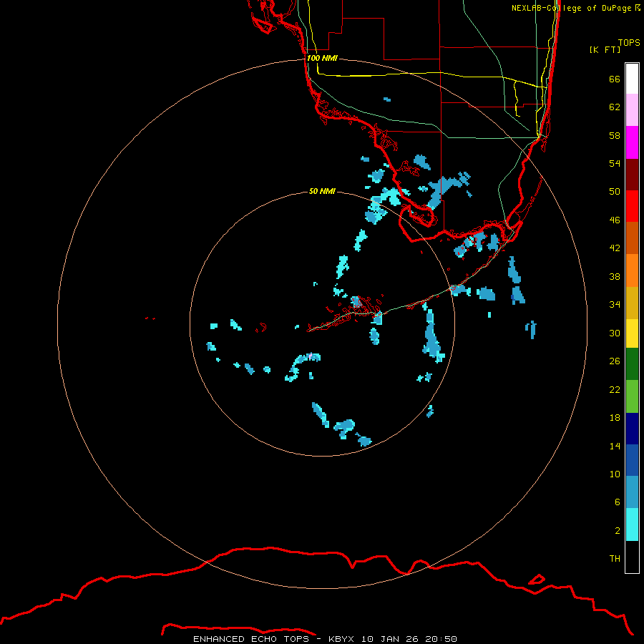Click the light pink legend swatch
Viewport: 644px width, 644px height.
point(632,109)
